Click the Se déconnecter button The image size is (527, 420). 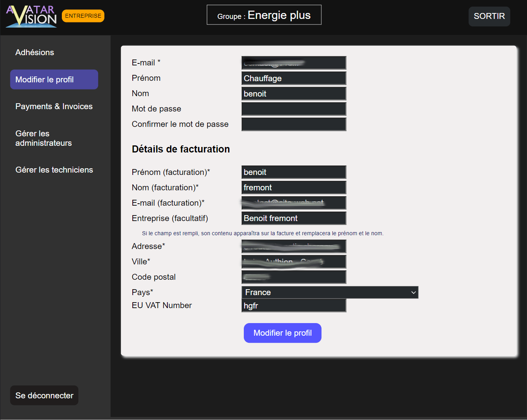[44, 396]
